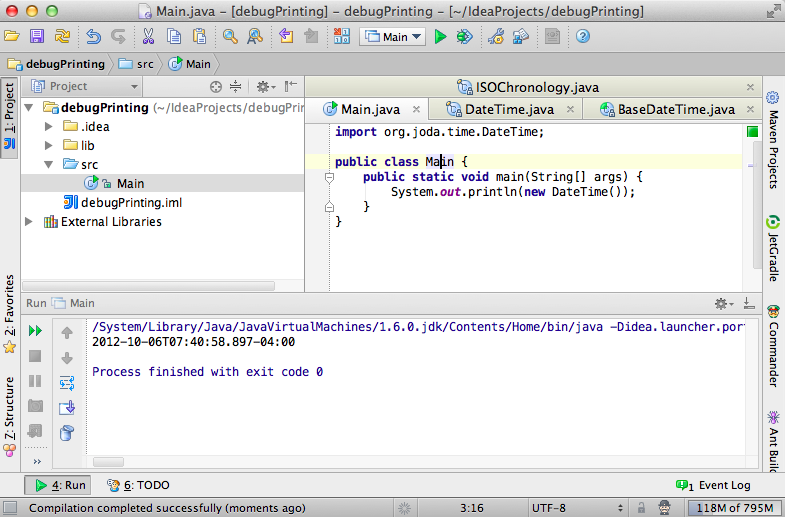This screenshot has height=517, width=785.
Task: Run Main with the green play button
Action: pyautogui.click(x=441, y=37)
